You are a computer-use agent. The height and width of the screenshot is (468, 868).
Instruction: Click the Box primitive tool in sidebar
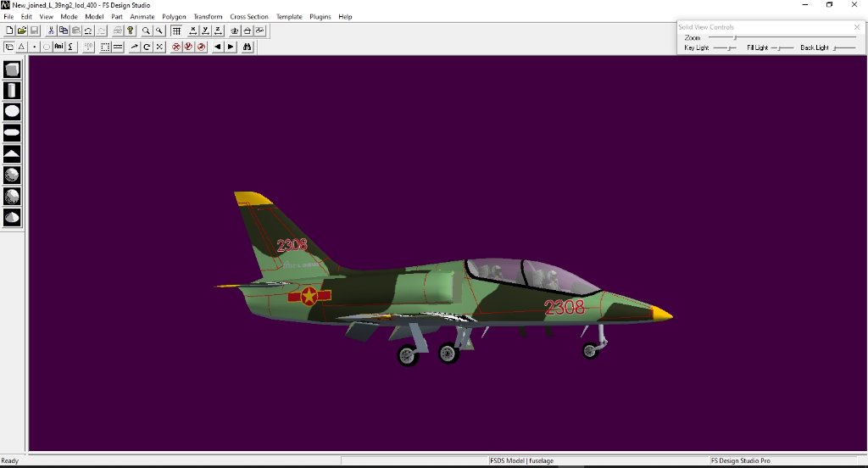click(x=12, y=70)
